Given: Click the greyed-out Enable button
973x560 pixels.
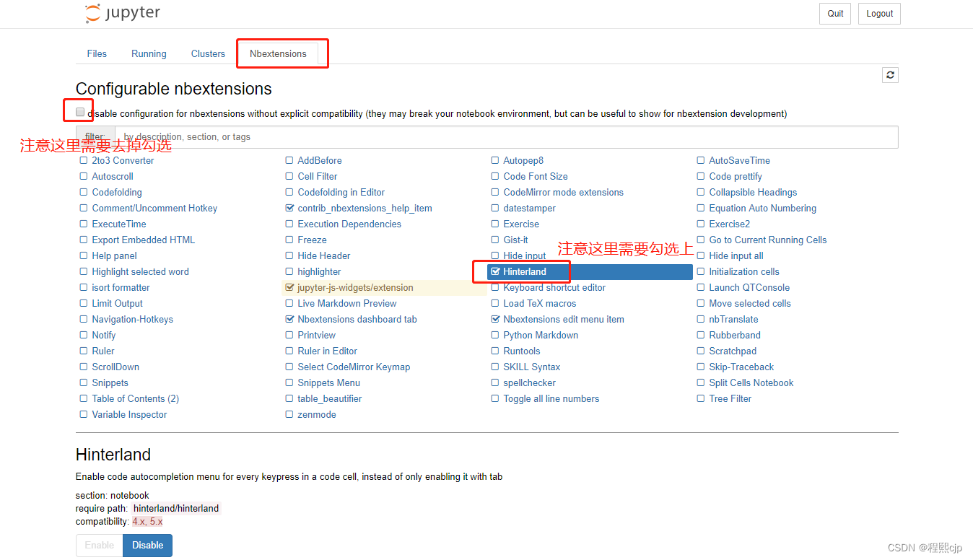Looking at the screenshot, I should (x=100, y=545).
